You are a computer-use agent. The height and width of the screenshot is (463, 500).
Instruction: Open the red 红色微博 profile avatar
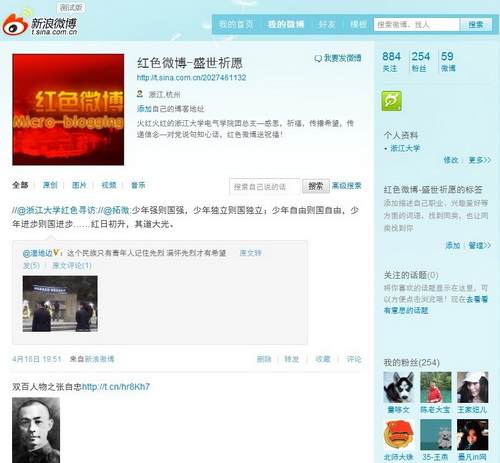(x=68, y=109)
